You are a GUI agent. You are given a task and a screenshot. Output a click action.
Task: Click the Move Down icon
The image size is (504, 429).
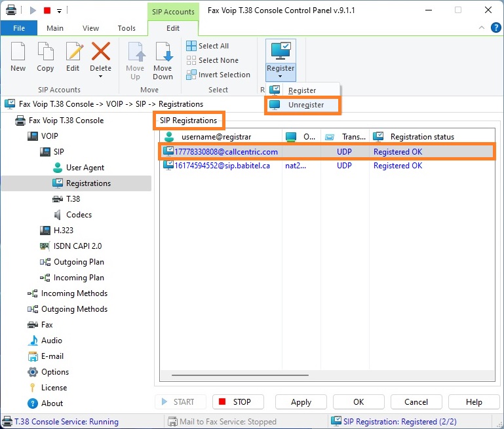[x=163, y=51]
